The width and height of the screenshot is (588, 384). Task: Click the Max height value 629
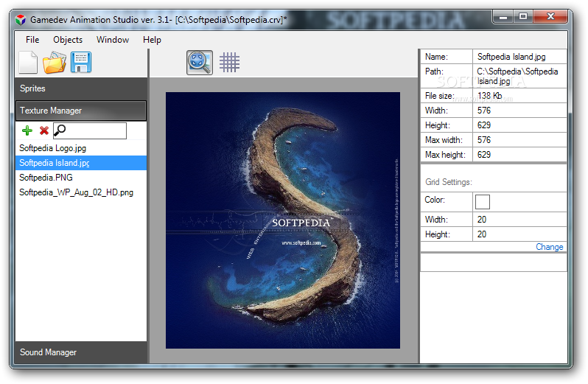pyautogui.click(x=519, y=155)
